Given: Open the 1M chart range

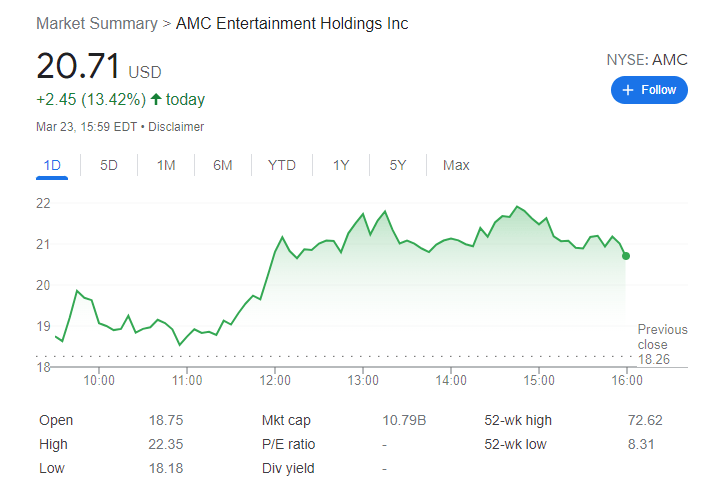Looking at the screenshot, I should click(166, 165).
